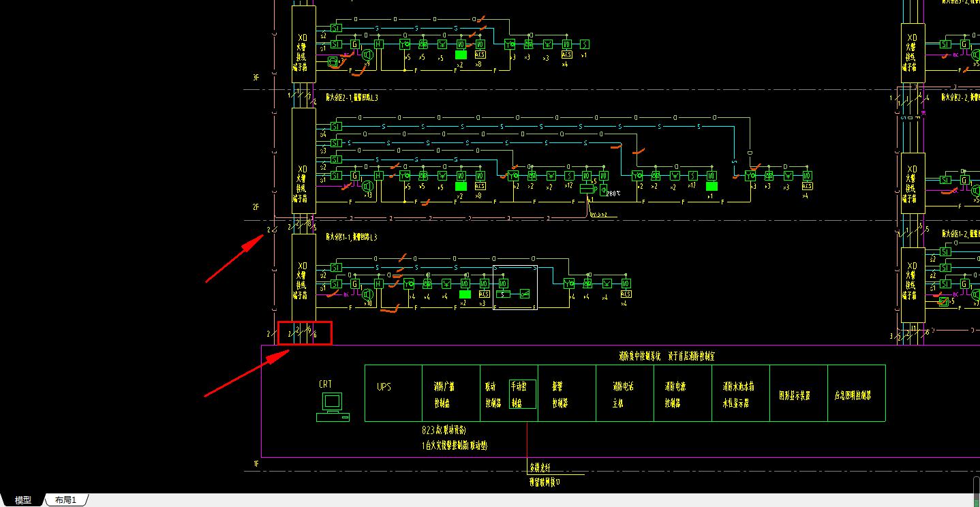Select the G symbol in the 防火分区1-1 circuit
Image resolution: width=980 pixels, height=507 pixels.
354,283
